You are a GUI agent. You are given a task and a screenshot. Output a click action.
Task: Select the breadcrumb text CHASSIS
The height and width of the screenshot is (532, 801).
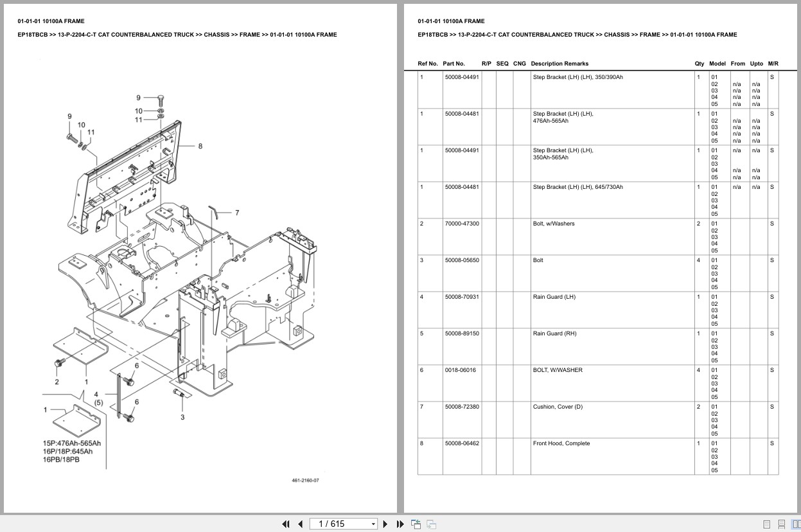pyautogui.click(x=618, y=35)
